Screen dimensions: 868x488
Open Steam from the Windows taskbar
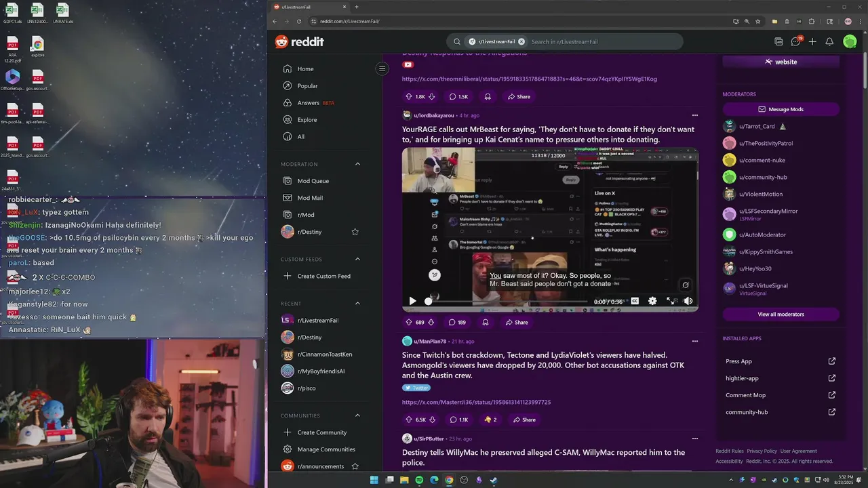494,480
